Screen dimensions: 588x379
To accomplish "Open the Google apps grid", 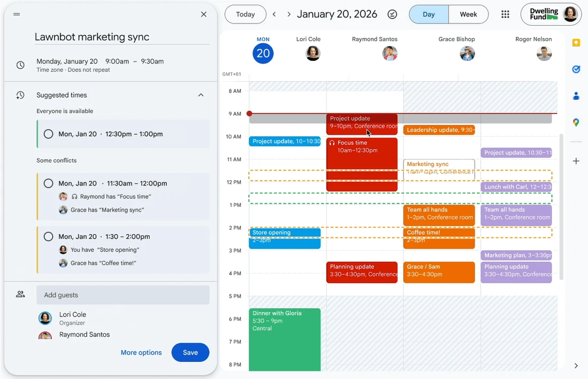I will [505, 14].
